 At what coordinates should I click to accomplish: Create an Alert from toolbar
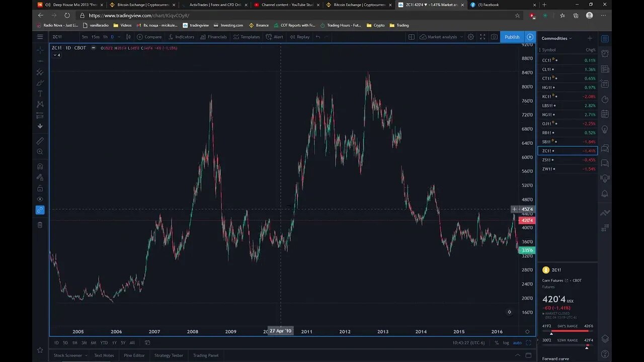click(274, 37)
